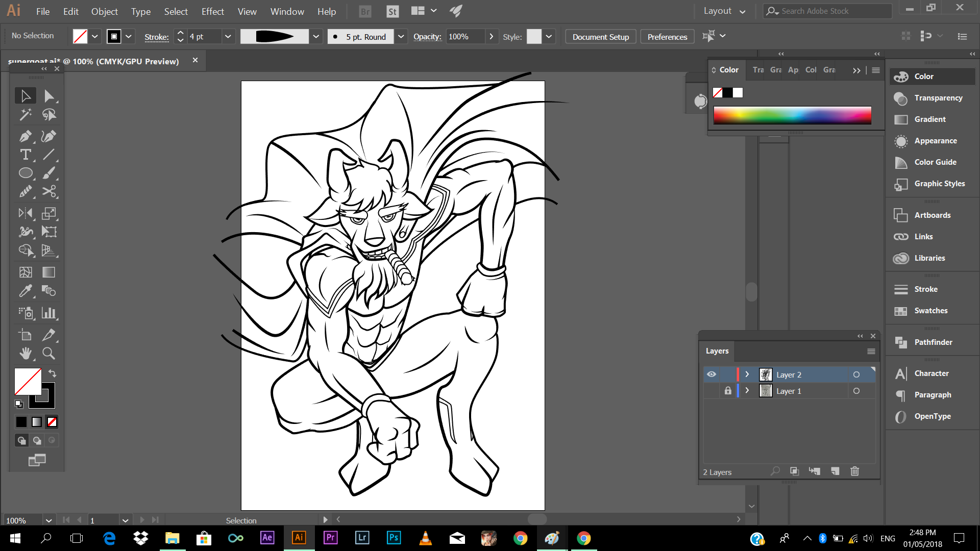This screenshot has width=980, height=551.
Task: Select the Pen tool
Action: click(25, 136)
